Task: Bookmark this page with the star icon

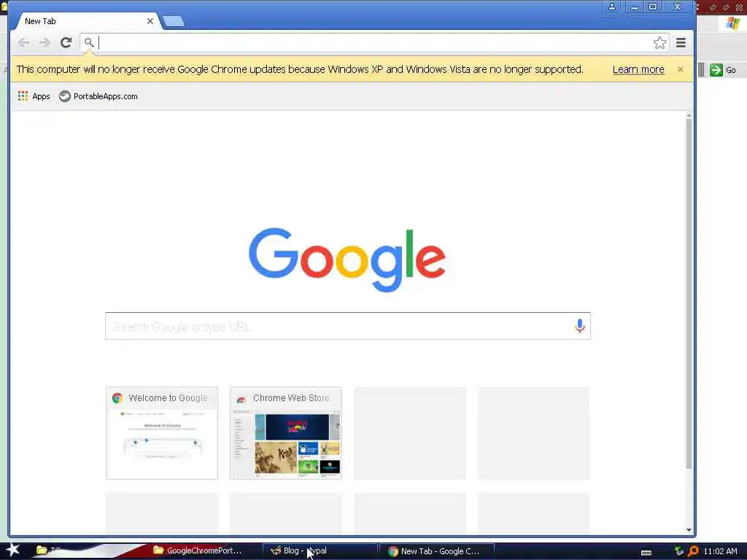Action: point(659,43)
